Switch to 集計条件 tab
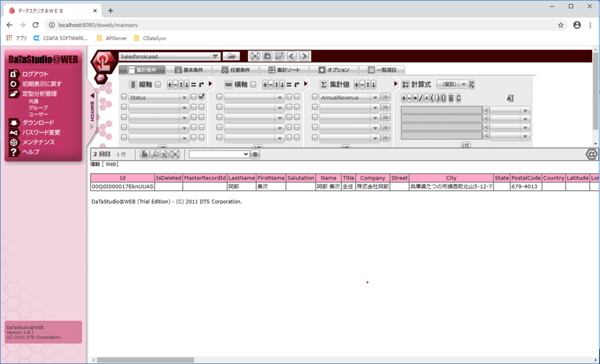The width and height of the screenshot is (600, 364). pos(142,70)
